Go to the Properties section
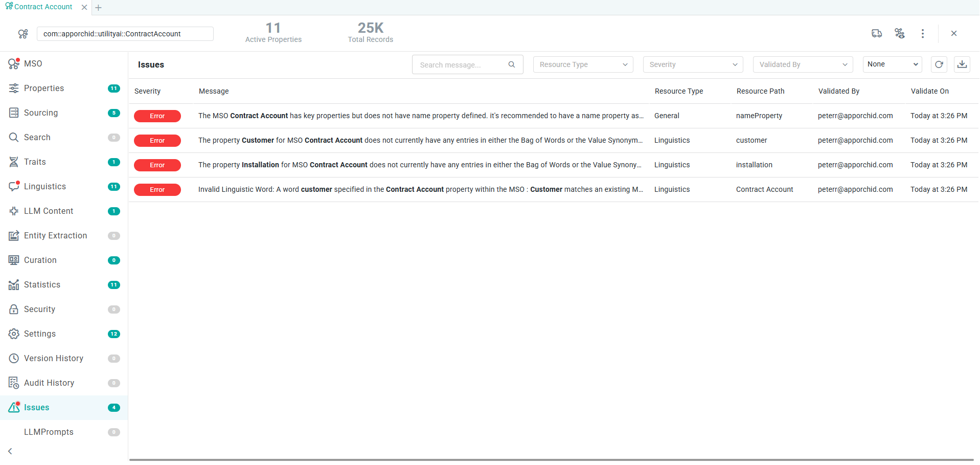This screenshot has width=980, height=465. point(44,88)
